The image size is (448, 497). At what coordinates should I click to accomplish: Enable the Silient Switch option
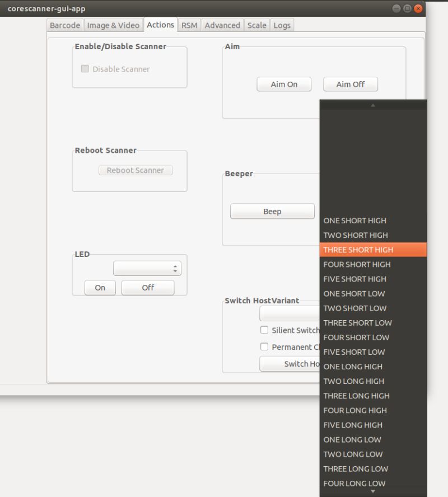click(x=264, y=330)
